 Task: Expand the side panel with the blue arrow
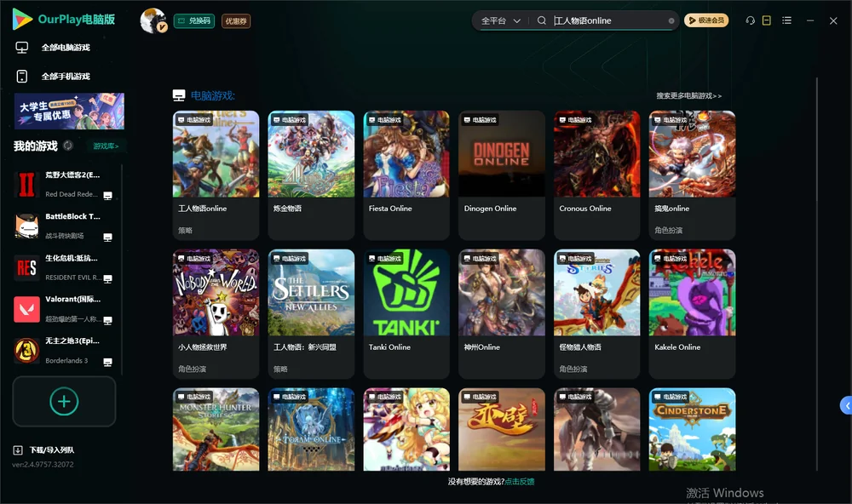(846, 405)
